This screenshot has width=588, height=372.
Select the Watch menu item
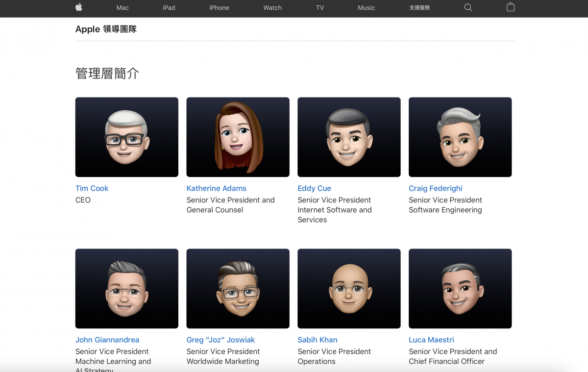point(272,8)
